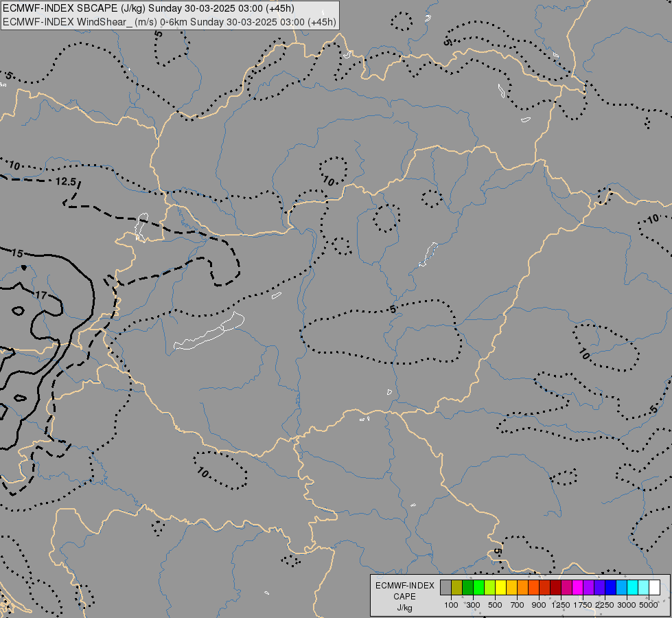Click the SBCAPE title line
The width and height of the screenshot is (672, 618).
pos(149,8)
